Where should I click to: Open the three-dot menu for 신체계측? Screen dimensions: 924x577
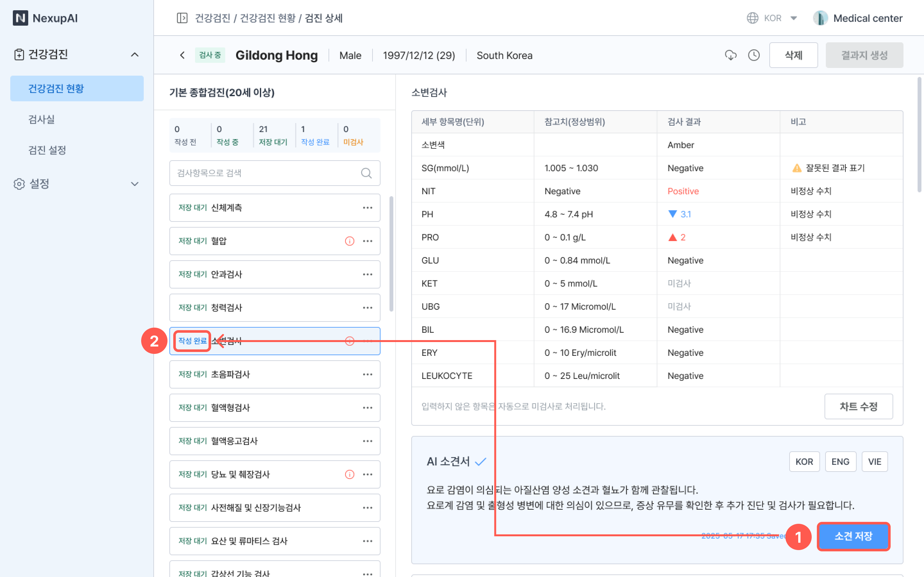[367, 208]
